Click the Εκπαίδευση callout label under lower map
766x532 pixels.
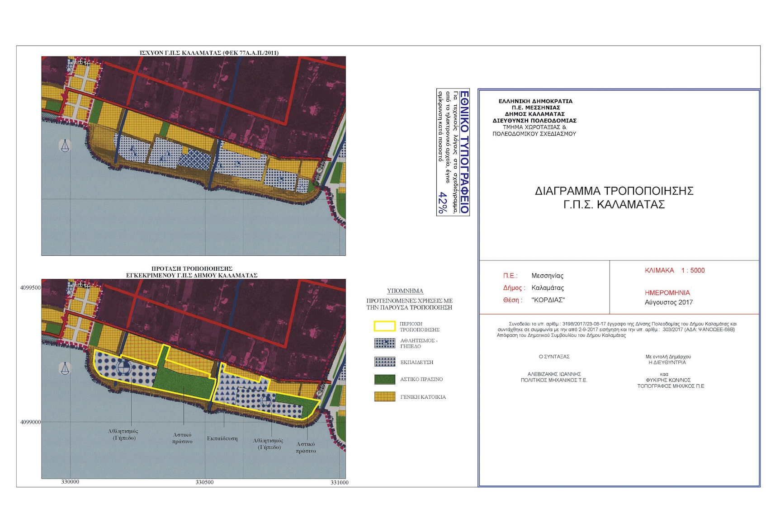click(x=222, y=438)
